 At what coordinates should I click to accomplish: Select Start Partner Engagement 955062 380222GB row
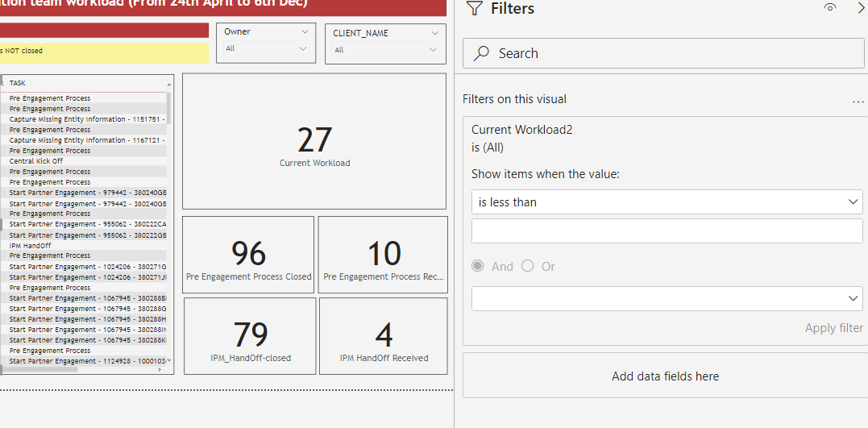[84, 235]
